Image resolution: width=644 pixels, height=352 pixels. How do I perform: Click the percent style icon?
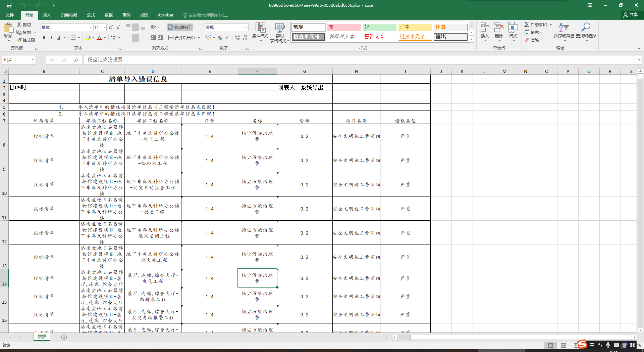pyautogui.click(x=220, y=38)
